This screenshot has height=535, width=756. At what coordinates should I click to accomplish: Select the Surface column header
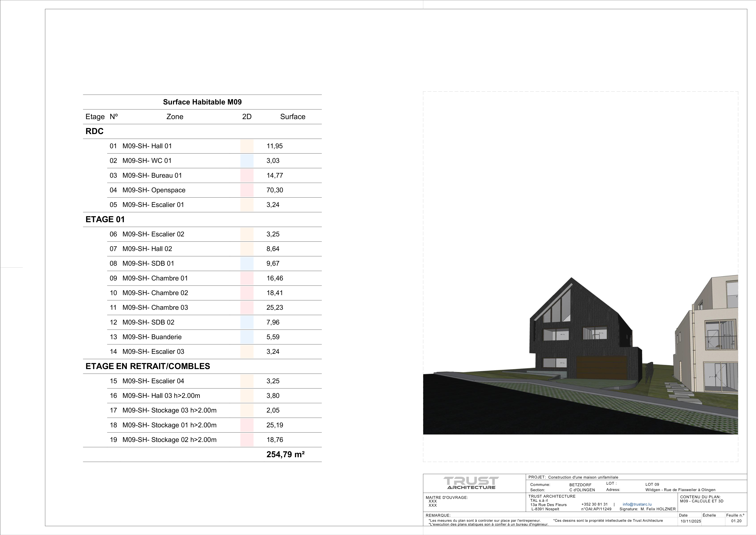pyautogui.click(x=292, y=117)
